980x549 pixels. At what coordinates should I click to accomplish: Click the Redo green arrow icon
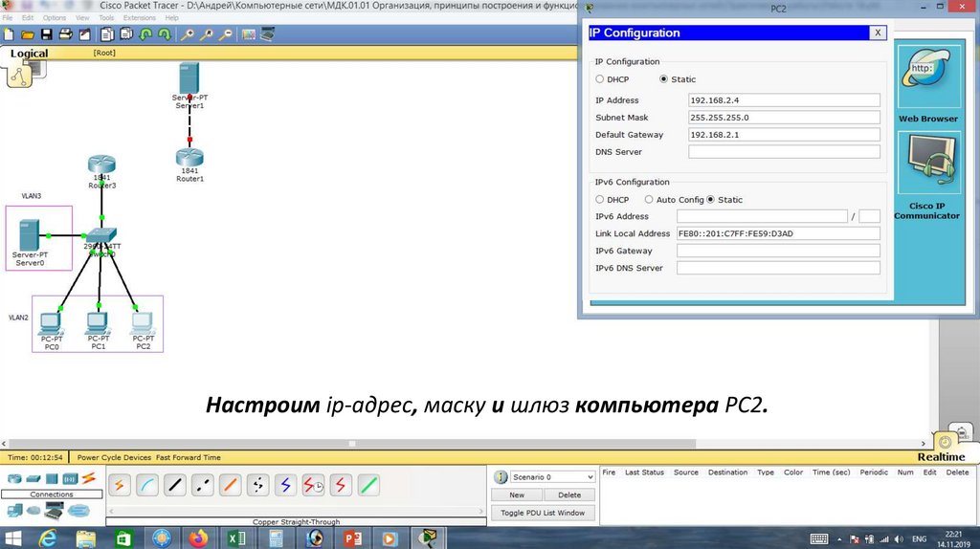tap(165, 35)
